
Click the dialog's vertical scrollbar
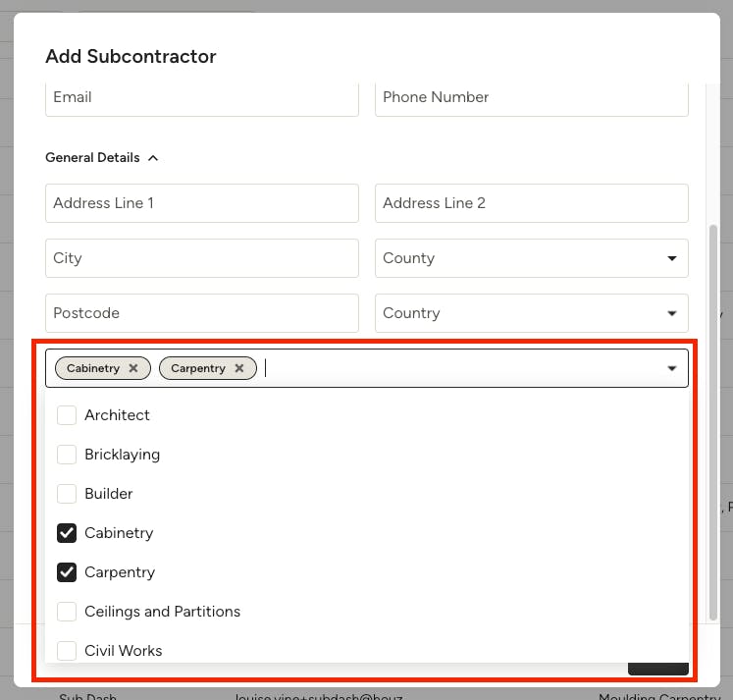(713, 423)
